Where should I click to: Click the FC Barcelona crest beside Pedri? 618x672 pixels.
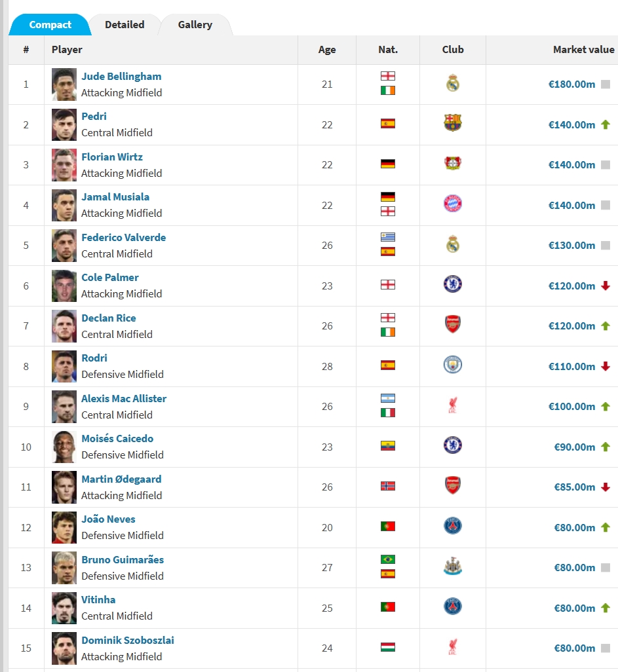pyautogui.click(x=452, y=123)
